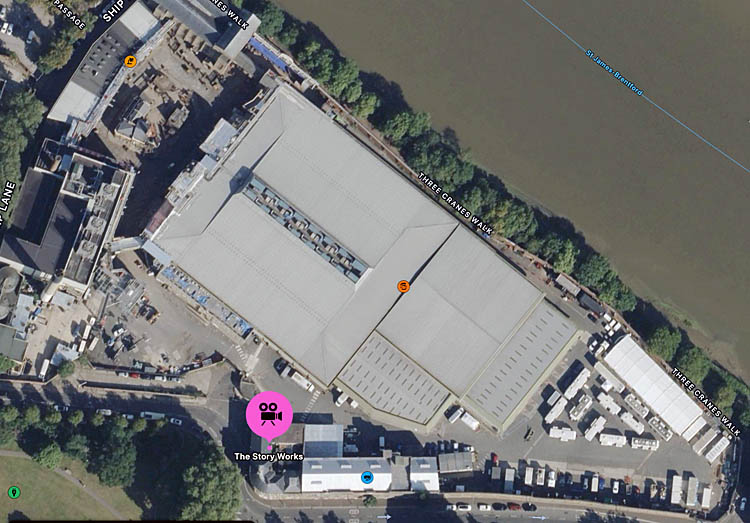Click the St James-Brentford boundary label

pyautogui.click(x=614, y=72)
